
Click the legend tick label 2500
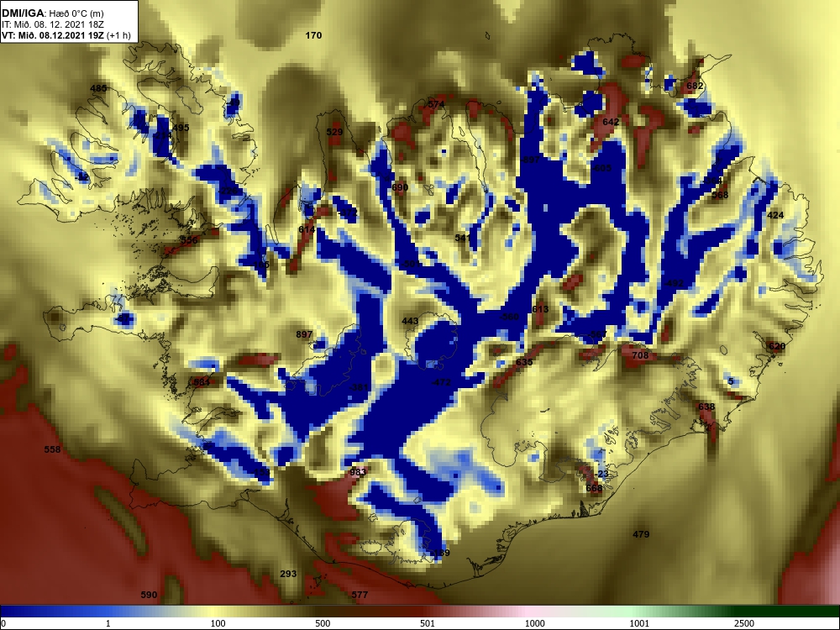[744, 623]
